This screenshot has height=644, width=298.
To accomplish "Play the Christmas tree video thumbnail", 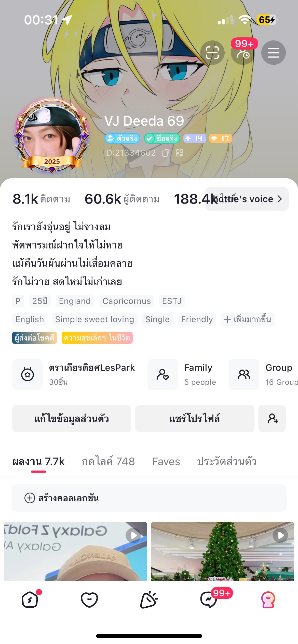I will click(222, 551).
